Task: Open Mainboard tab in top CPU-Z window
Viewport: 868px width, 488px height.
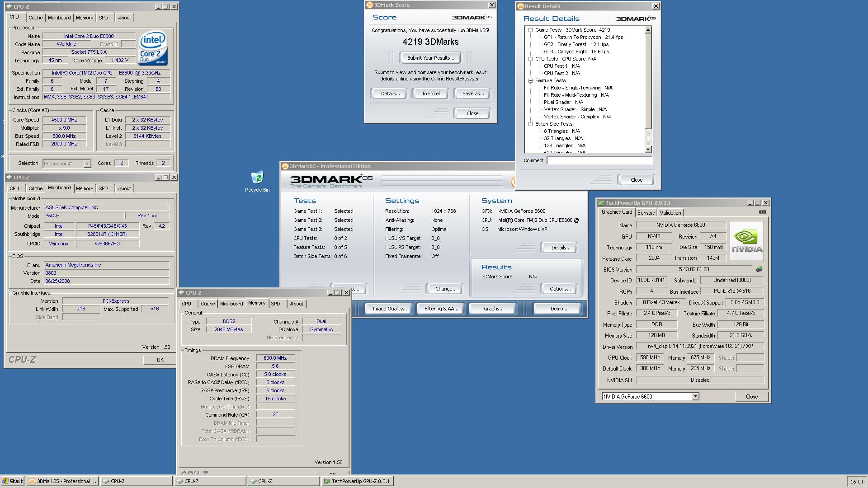Action: [59, 18]
